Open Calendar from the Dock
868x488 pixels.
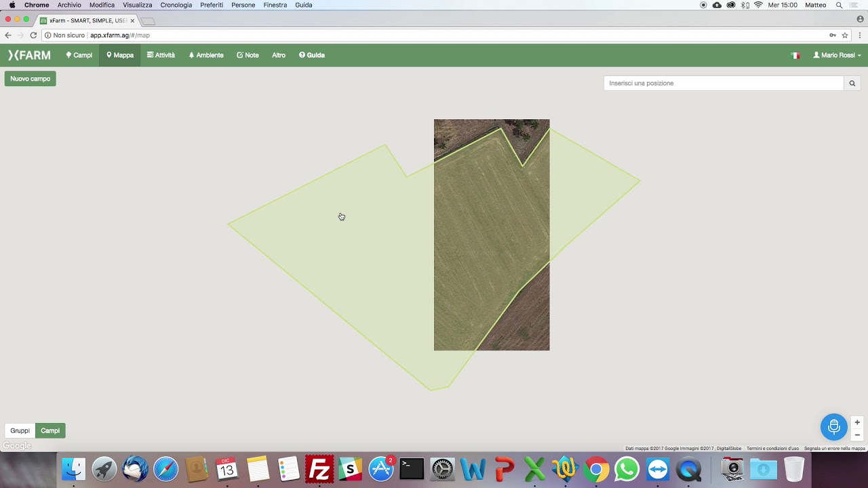click(227, 469)
